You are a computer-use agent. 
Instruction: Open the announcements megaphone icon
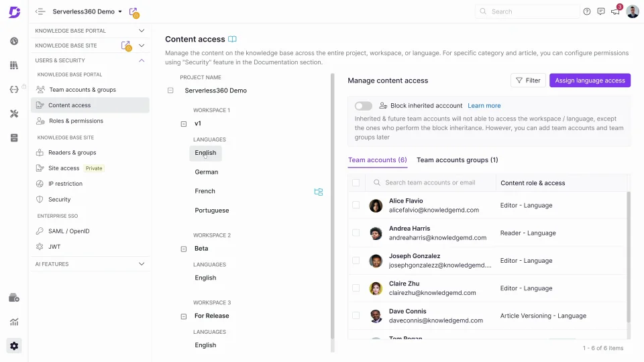[614, 11]
